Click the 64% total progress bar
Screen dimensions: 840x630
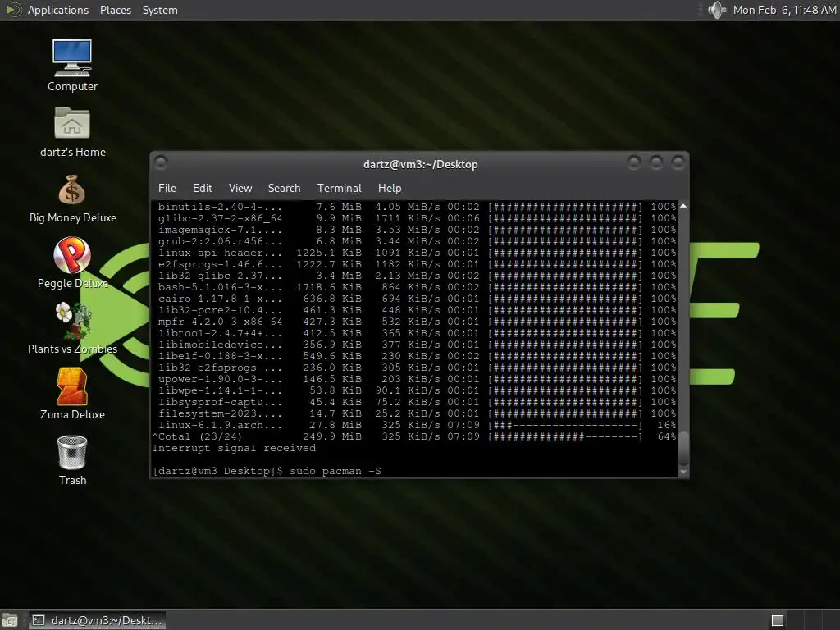point(565,436)
